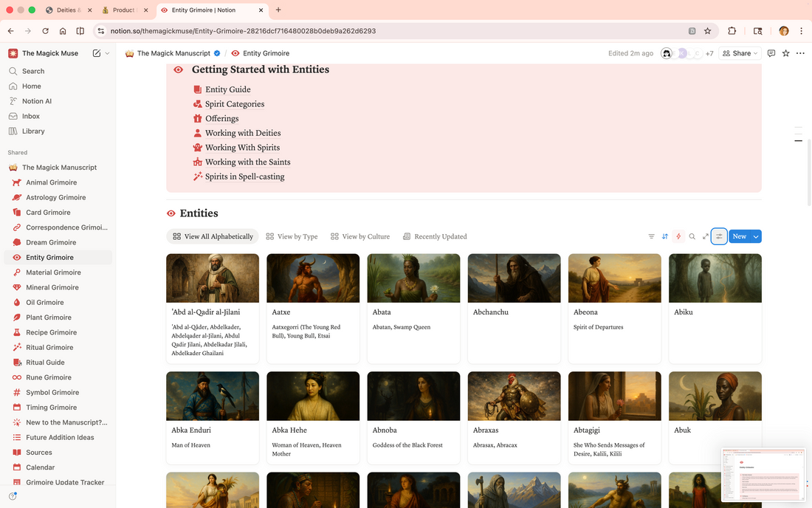
Task: Open the help icon at sidebar bottom
Action: click(13, 496)
